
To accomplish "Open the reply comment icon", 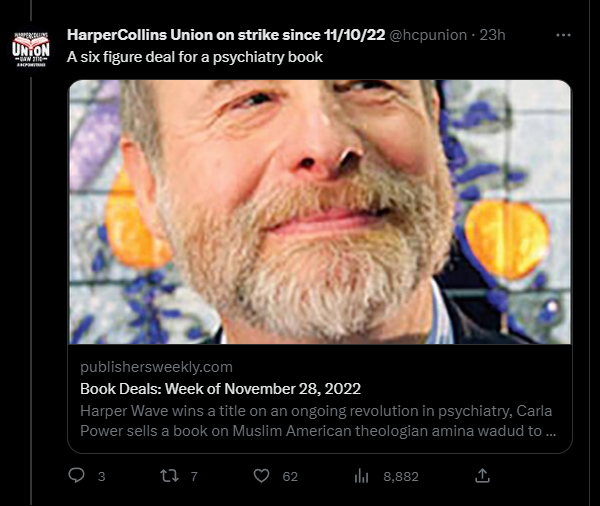I will coord(76,476).
